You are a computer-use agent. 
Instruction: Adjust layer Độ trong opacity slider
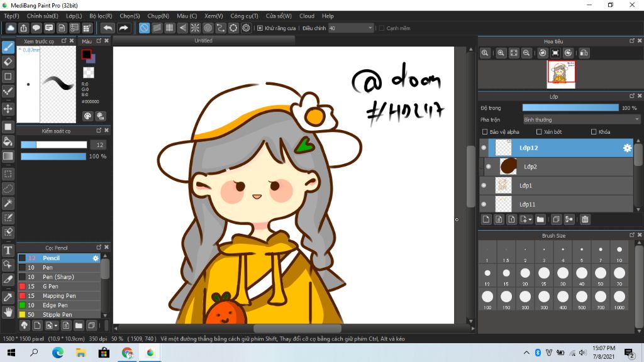tap(570, 108)
